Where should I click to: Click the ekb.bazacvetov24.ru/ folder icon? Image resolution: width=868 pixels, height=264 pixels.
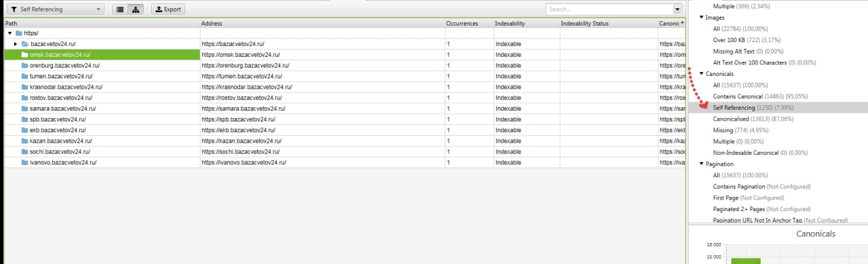click(x=25, y=130)
